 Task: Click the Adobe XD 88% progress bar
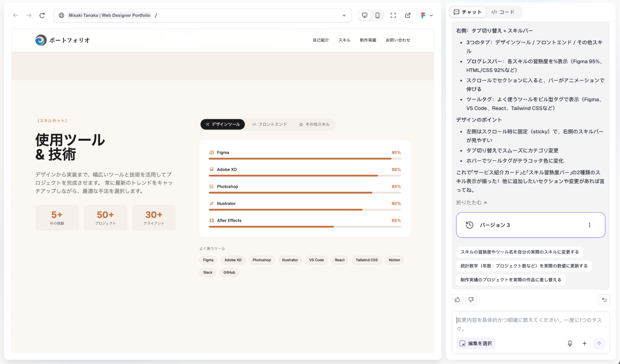click(x=305, y=176)
